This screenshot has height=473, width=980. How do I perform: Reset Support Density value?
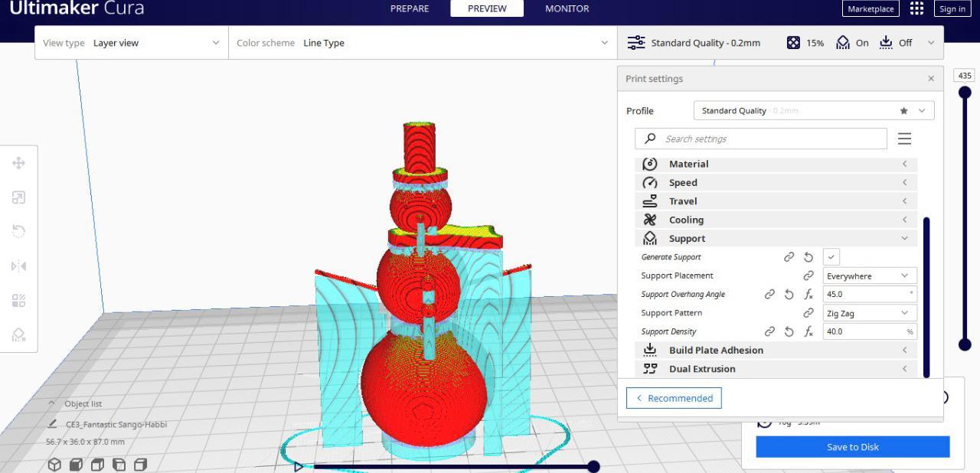789,331
